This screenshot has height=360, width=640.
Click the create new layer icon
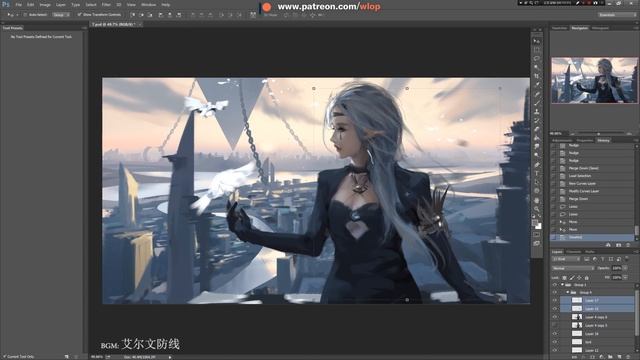(x=619, y=357)
